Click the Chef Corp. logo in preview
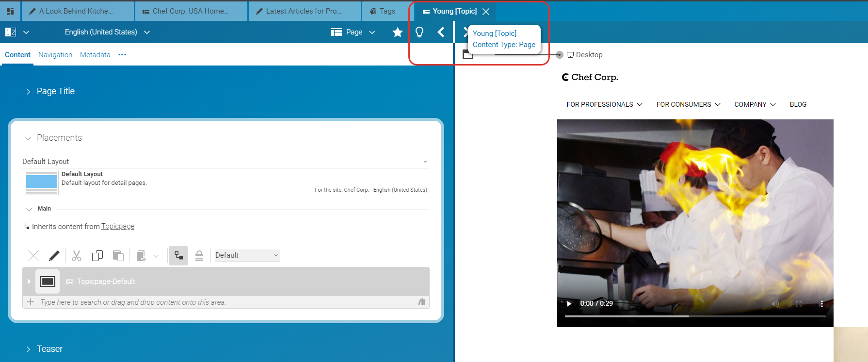Screen dimensions: 868x362 click(590, 77)
